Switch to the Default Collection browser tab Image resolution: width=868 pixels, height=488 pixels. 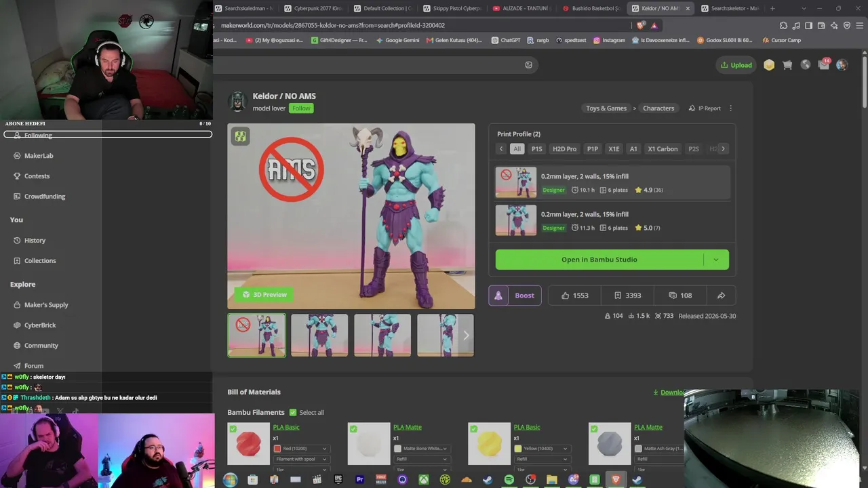tap(382, 9)
